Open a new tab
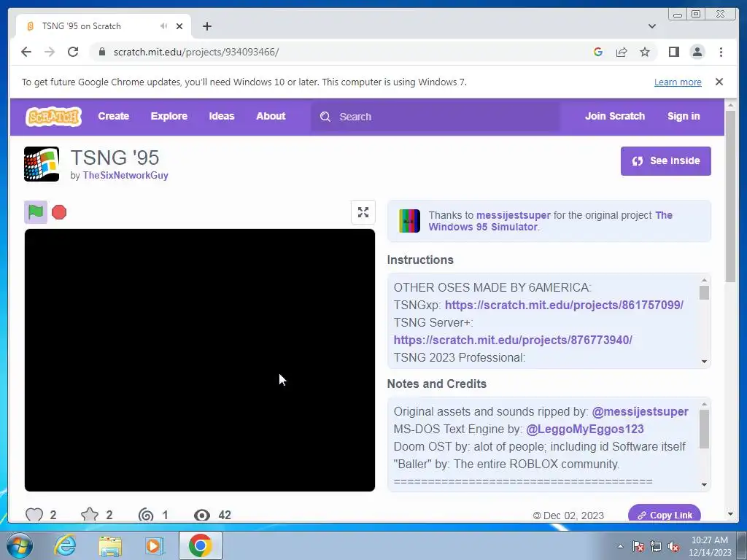Screen dimensions: 747x560 tap(206, 26)
